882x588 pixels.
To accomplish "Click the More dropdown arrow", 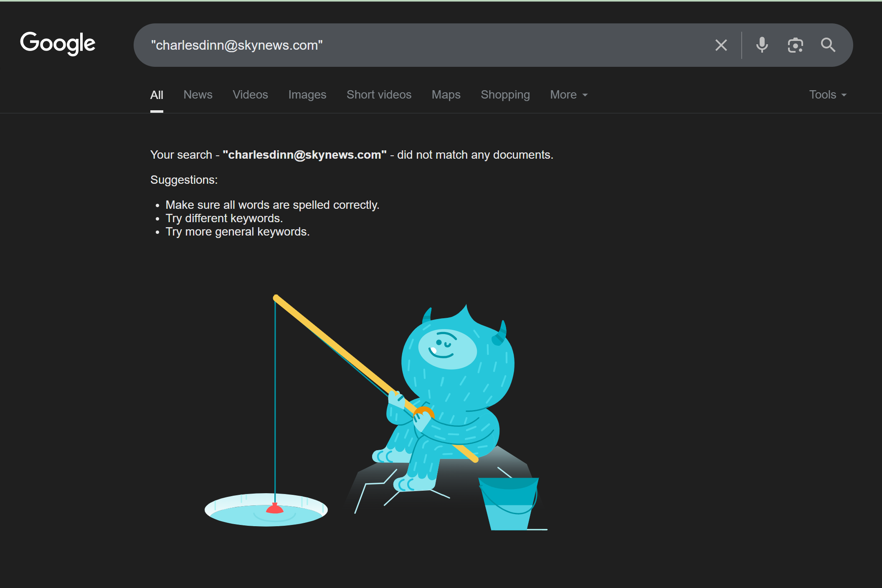I will [585, 95].
